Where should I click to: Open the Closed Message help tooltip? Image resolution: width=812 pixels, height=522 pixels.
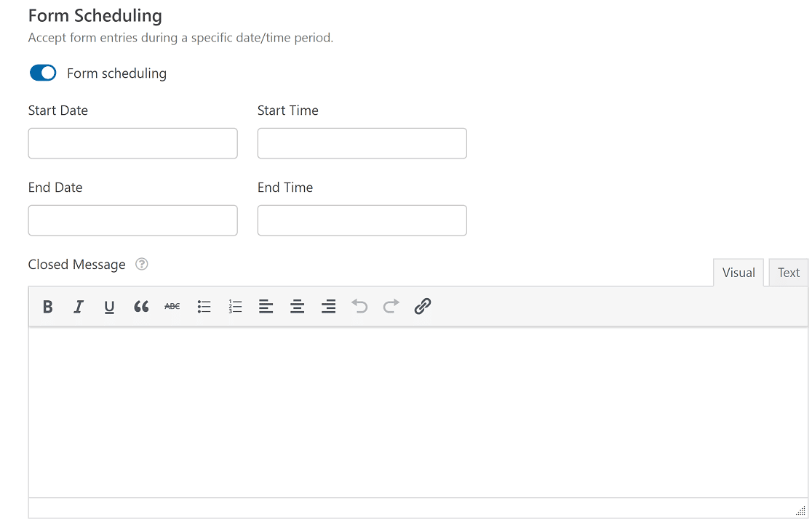pos(141,265)
